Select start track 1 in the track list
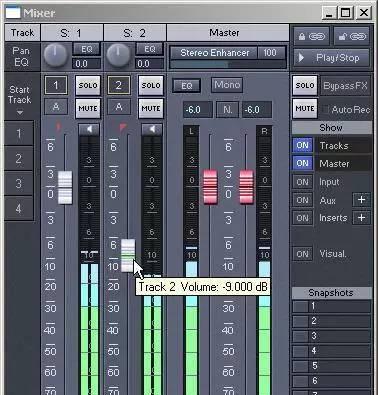Screen dimensions: 378x395 pos(19,133)
